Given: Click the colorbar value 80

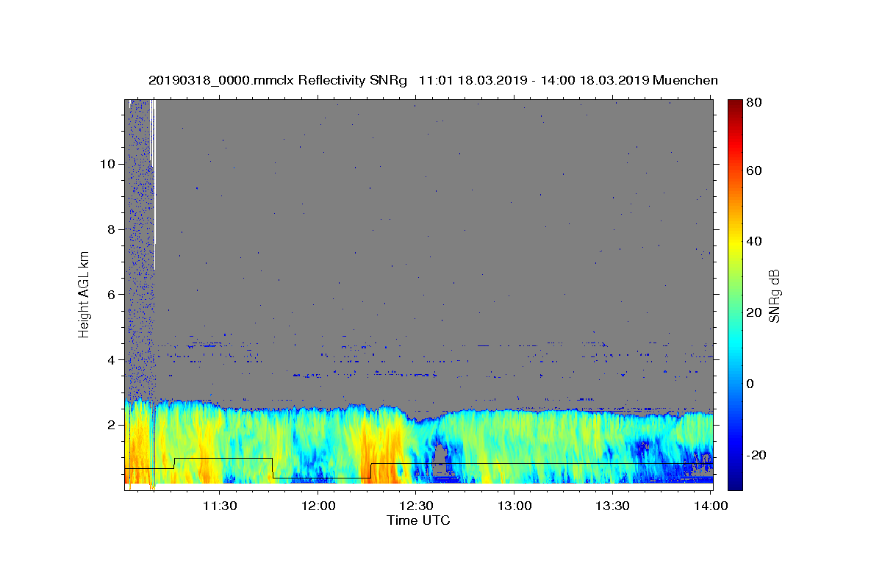Looking at the screenshot, I should (x=755, y=103).
